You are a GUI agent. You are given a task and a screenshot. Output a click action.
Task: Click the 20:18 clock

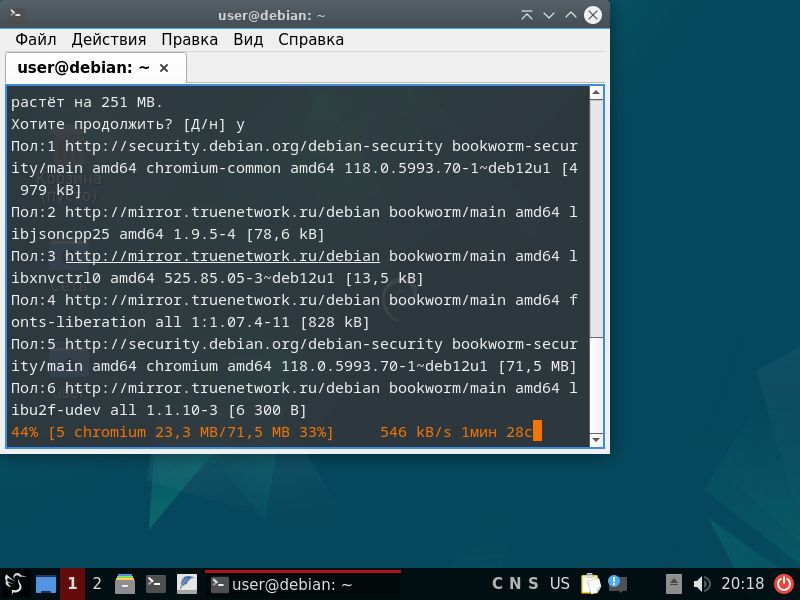coord(742,583)
